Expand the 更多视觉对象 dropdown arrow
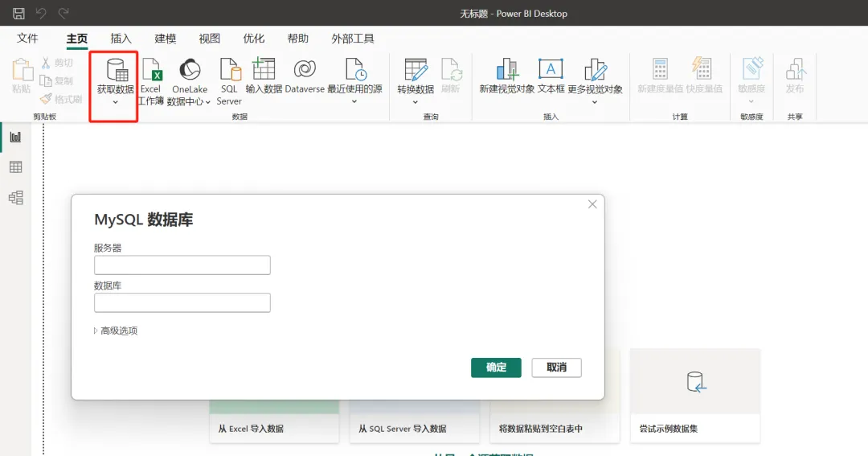 [595, 102]
